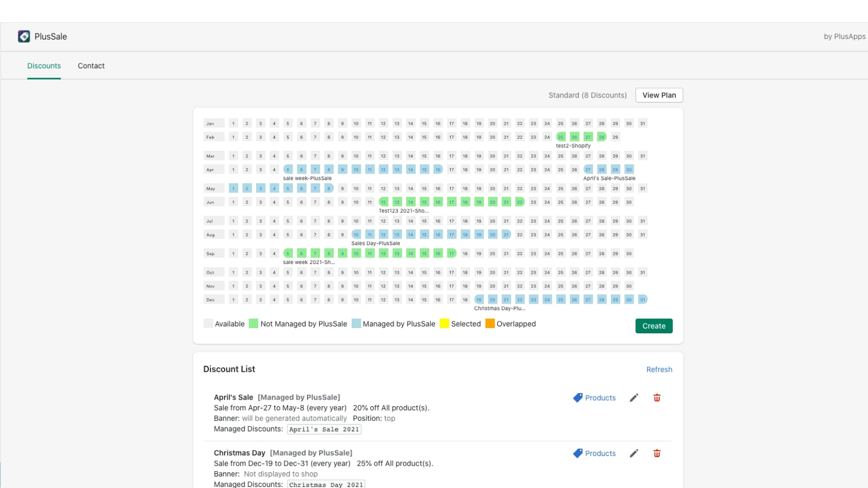This screenshot has width=868, height=488.
Task: Click the green Not Managed legend swatch
Action: [x=253, y=324]
